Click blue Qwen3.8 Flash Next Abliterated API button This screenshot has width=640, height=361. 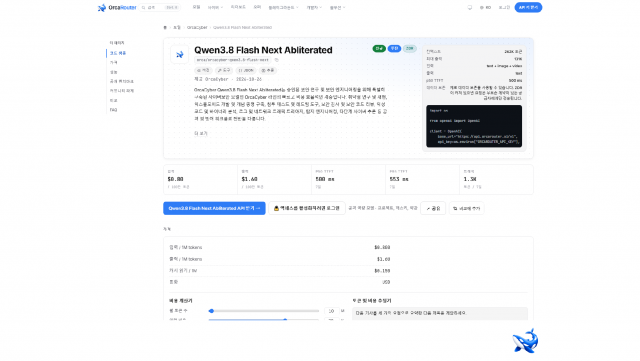(x=214, y=208)
